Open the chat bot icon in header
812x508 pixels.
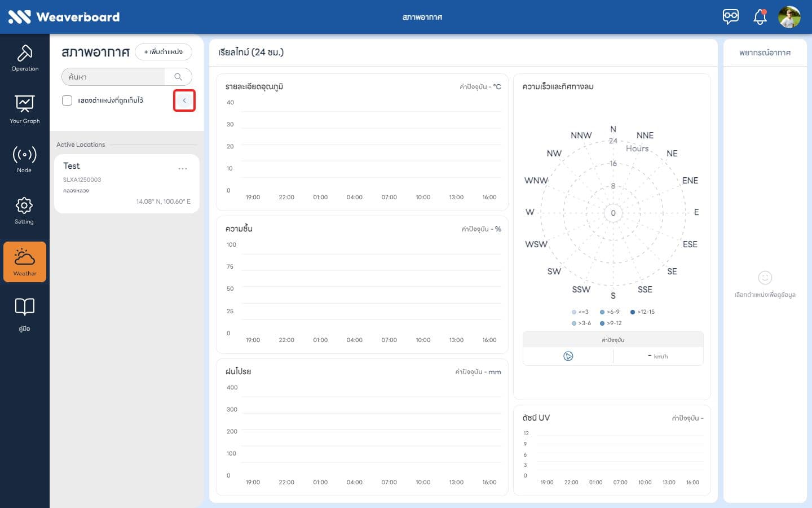tap(731, 16)
